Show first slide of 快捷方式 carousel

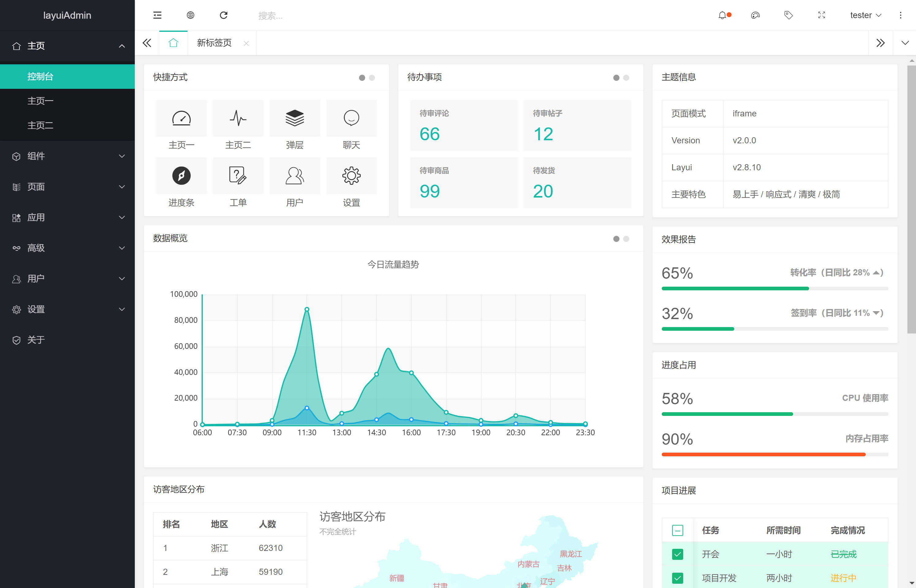362,78
